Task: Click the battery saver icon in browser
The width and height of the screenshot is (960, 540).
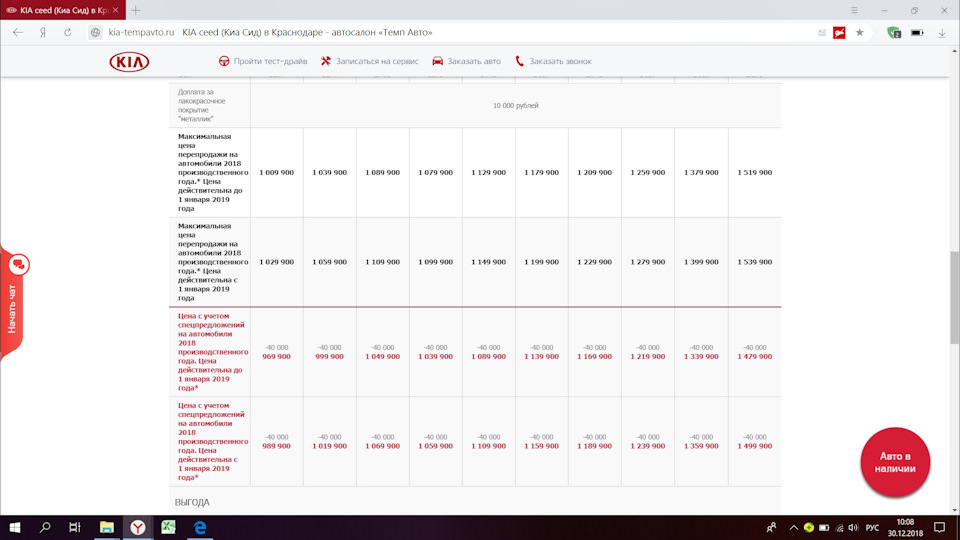Action: [x=917, y=32]
